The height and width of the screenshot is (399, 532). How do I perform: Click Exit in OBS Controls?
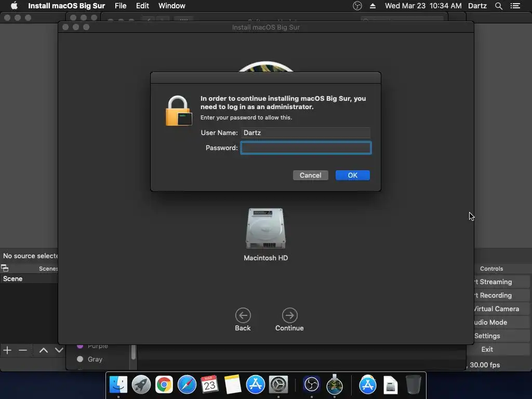(x=498, y=350)
